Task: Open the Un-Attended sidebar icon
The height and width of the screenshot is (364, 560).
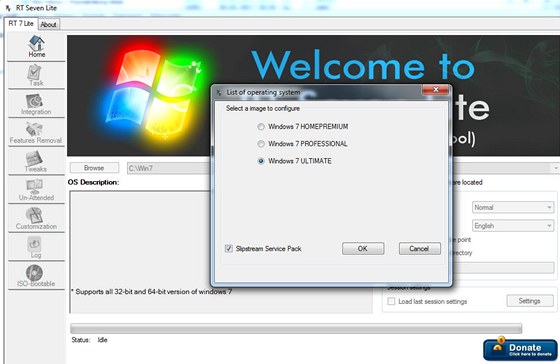Action: [35, 186]
